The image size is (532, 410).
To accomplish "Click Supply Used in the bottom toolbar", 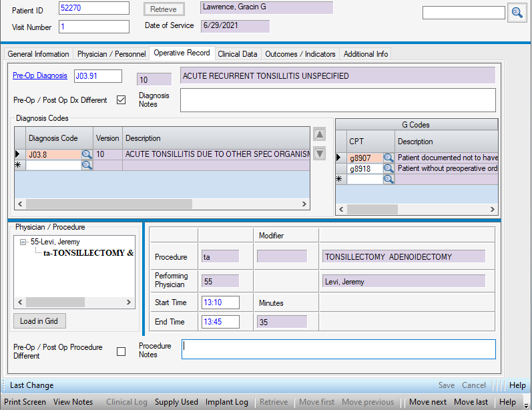I will pyautogui.click(x=176, y=402).
